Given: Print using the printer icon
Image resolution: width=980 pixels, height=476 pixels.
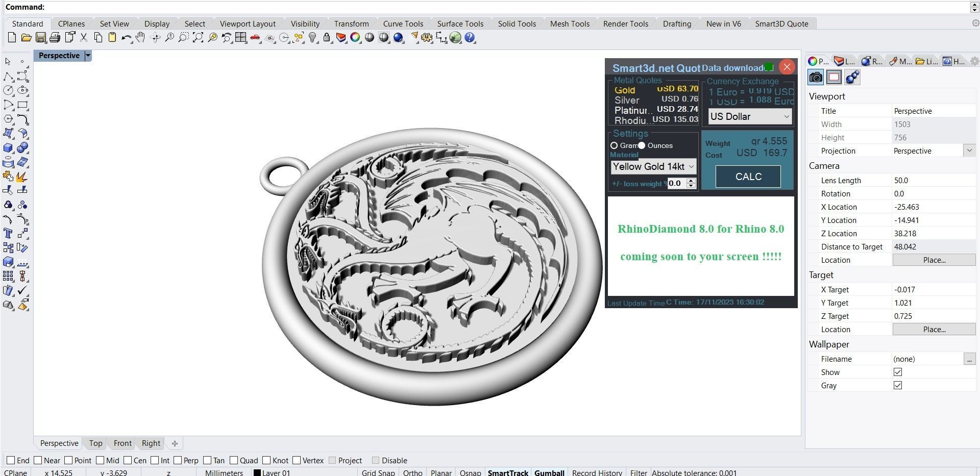Looking at the screenshot, I should [55, 38].
